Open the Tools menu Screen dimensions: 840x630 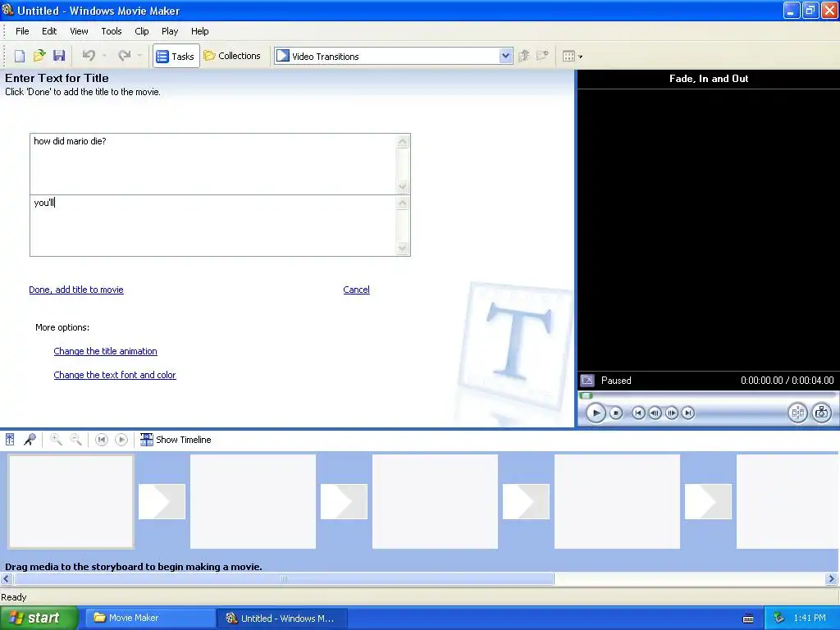[x=112, y=31]
